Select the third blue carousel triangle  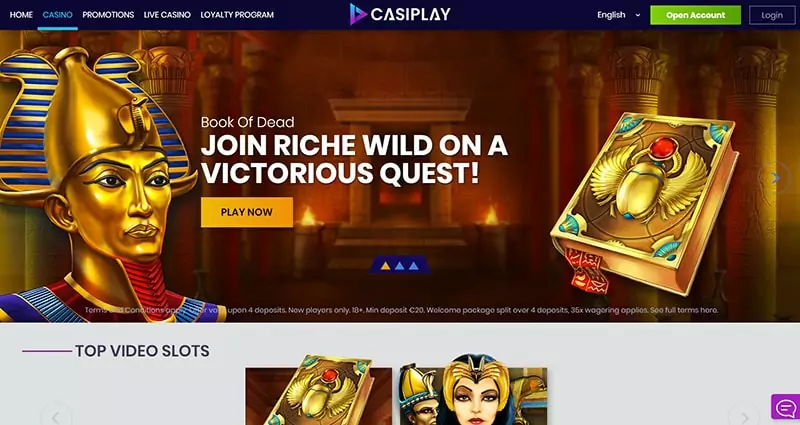(x=414, y=266)
